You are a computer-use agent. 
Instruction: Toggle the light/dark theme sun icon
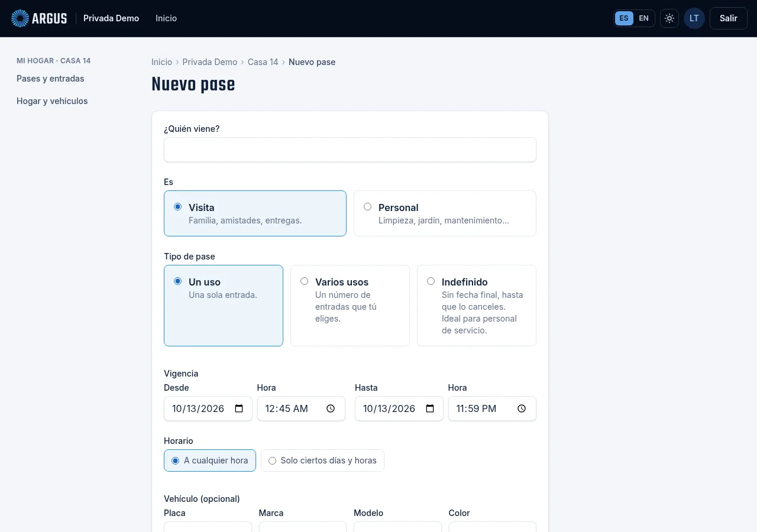pos(669,18)
